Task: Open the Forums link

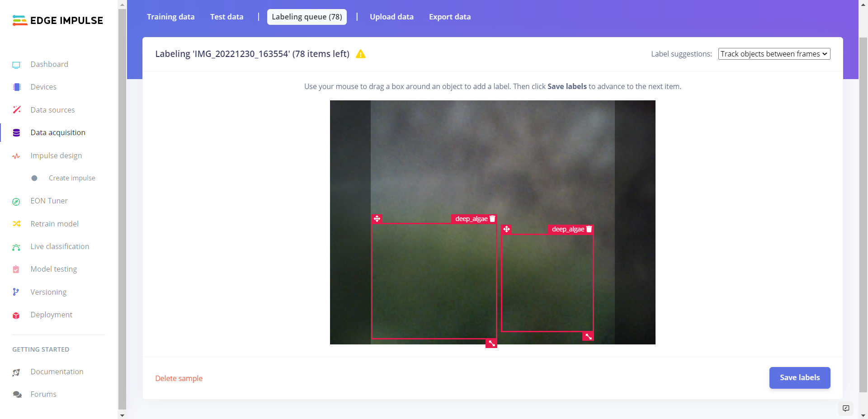Action: click(x=43, y=394)
